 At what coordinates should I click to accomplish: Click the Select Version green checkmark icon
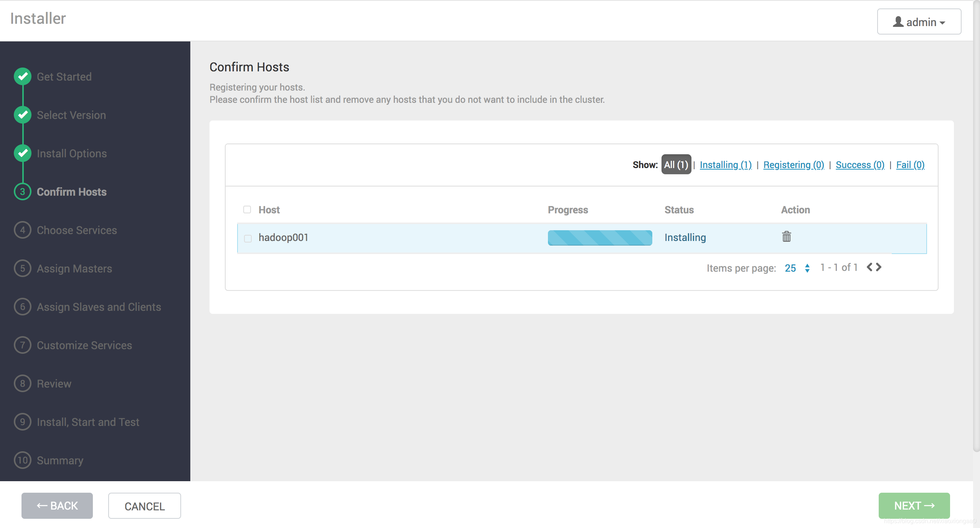pos(23,115)
